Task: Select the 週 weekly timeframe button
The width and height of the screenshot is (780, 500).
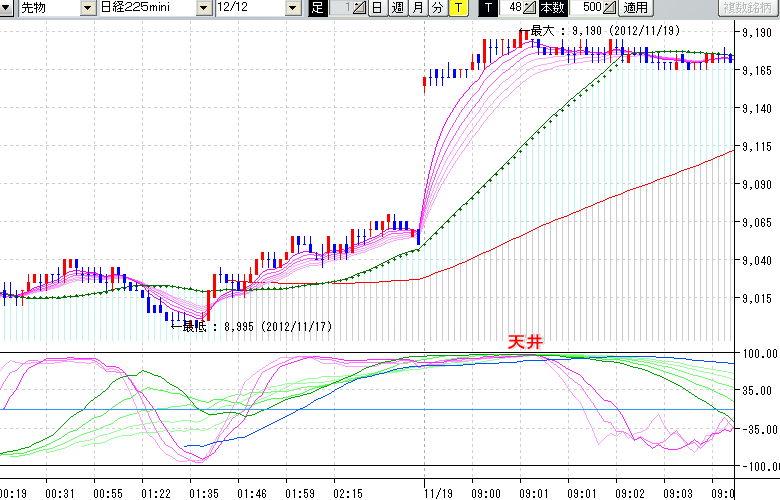Action: click(x=397, y=8)
